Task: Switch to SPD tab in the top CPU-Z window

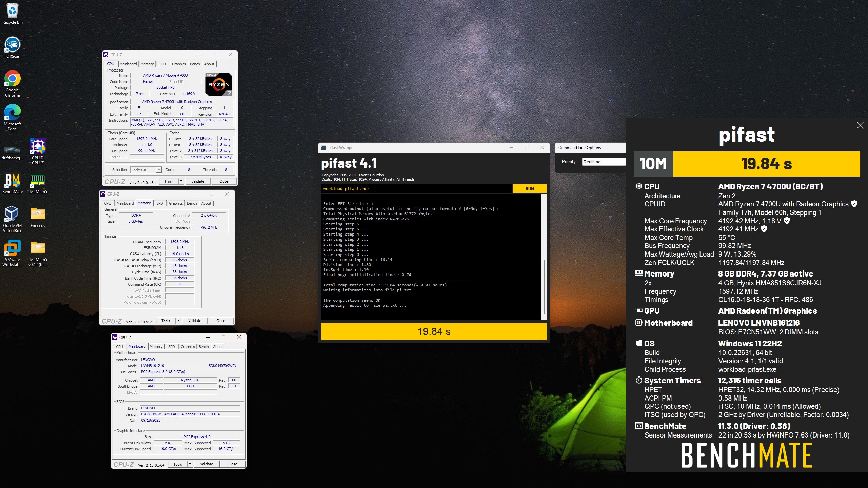Action: 163,64
